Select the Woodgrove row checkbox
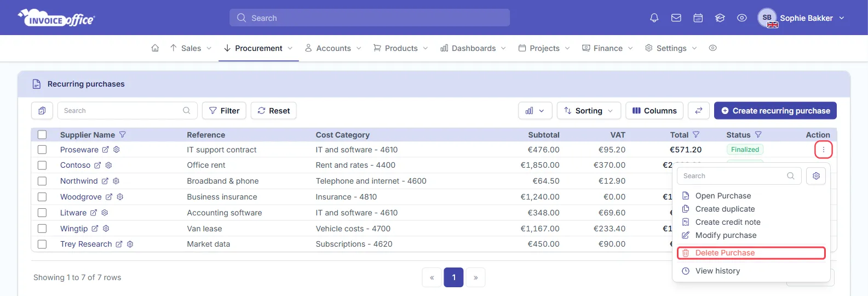 tap(42, 197)
